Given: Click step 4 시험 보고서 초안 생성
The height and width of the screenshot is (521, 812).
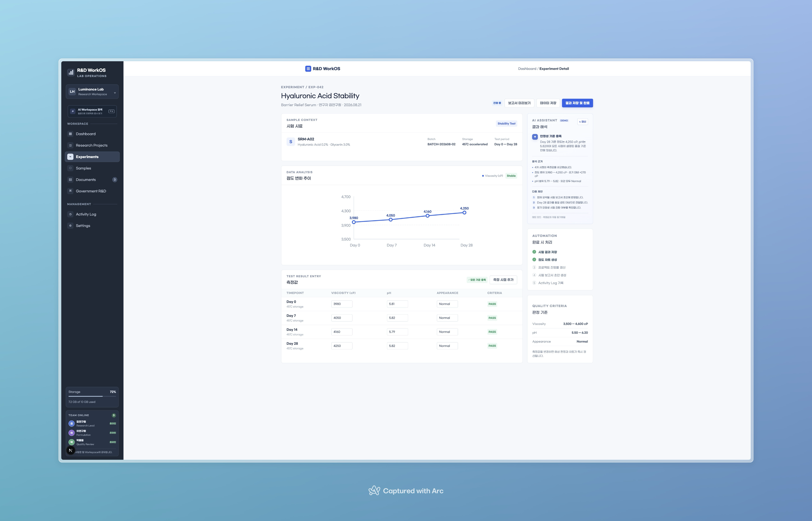Looking at the screenshot, I should tap(549, 275).
